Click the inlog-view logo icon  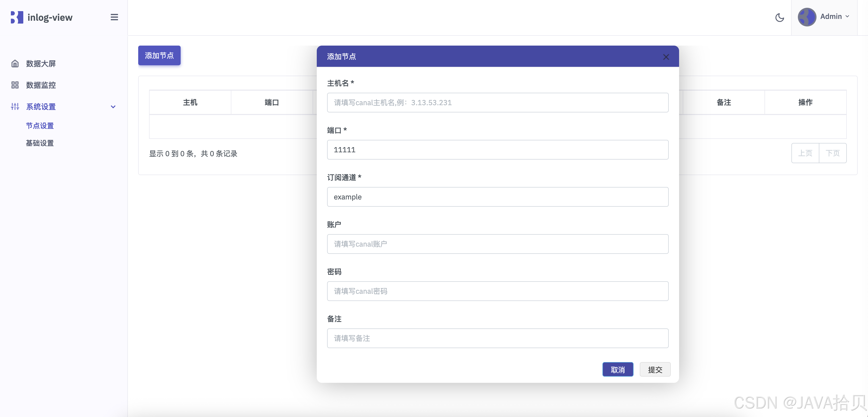17,18
